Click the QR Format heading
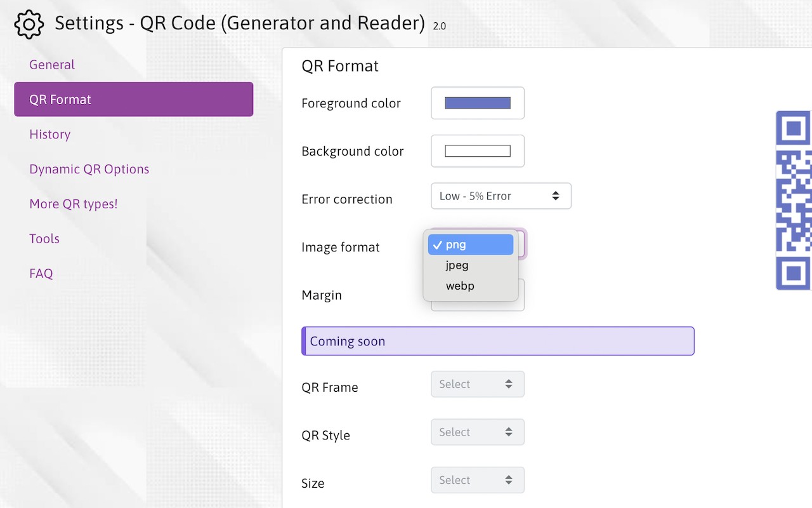This screenshot has height=508, width=812. [x=340, y=66]
